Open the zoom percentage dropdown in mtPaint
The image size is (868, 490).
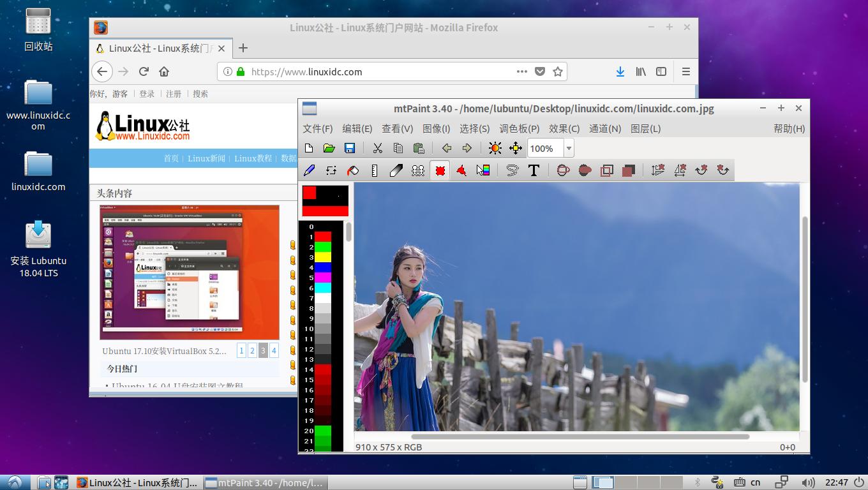(x=569, y=148)
